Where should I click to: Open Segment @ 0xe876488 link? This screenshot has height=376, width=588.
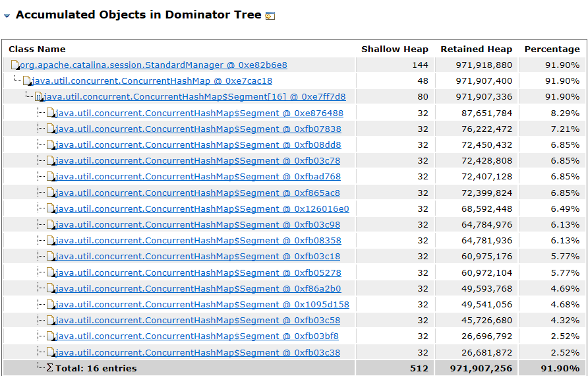200,113
